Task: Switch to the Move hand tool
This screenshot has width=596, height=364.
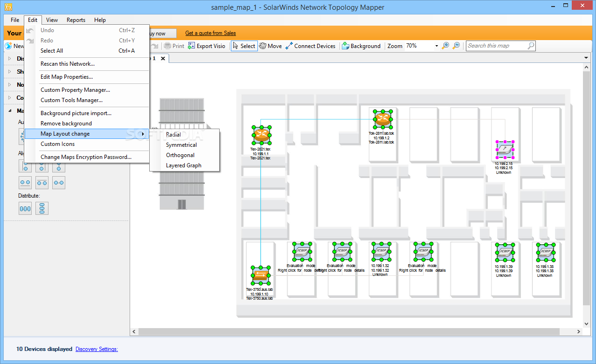Action: click(270, 46)
